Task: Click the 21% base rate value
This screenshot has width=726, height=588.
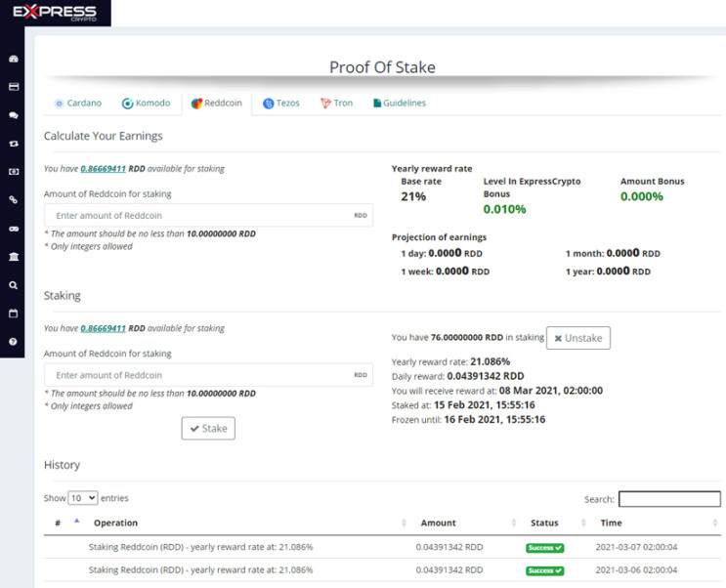Action: click(x=413, y=196)
